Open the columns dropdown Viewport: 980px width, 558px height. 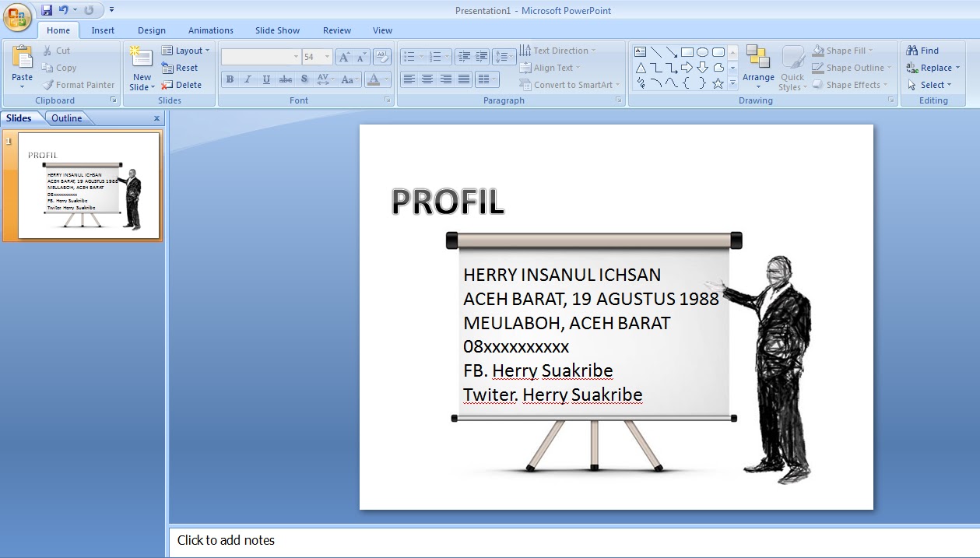[487, 79]
